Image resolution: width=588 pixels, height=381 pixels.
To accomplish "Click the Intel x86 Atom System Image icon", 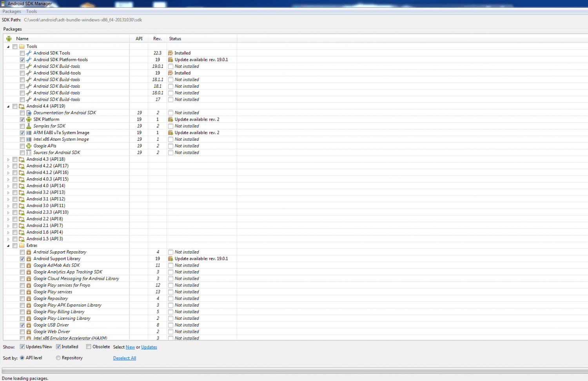I will 29,140.
